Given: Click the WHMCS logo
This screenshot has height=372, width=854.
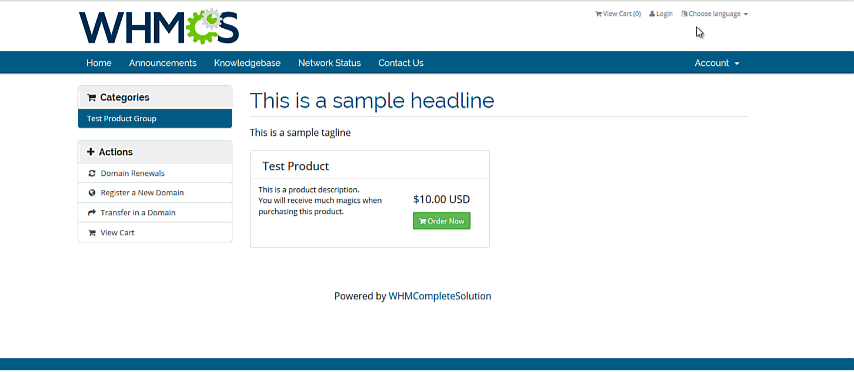Looking at the screenshot, I should (158, 26).
